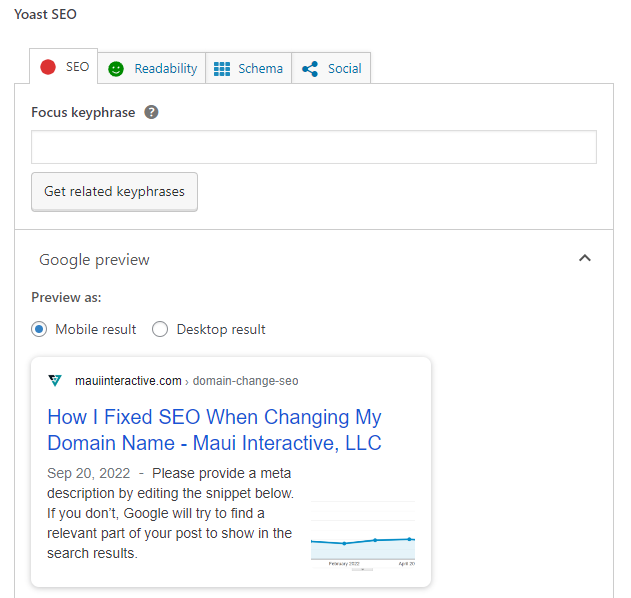Viewport: 631px width, 598px height.
Task: Open the Schema tab
Action: (x=248, y=68)
